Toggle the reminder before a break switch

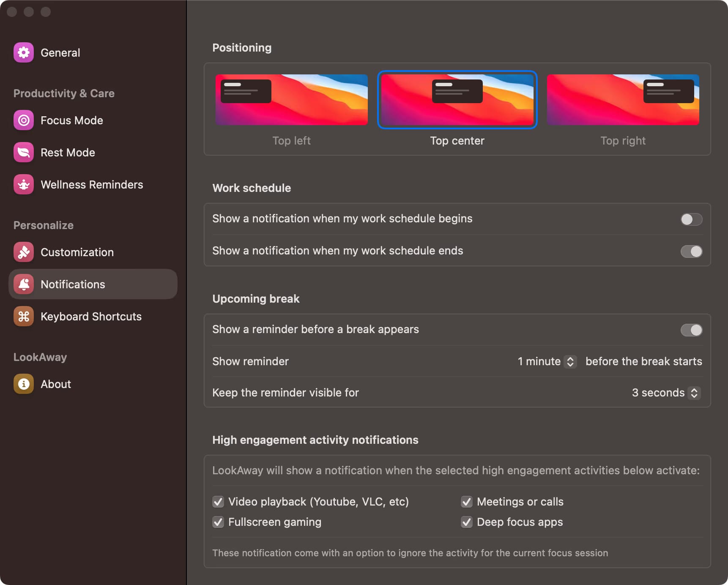click(x=691, y=330)
